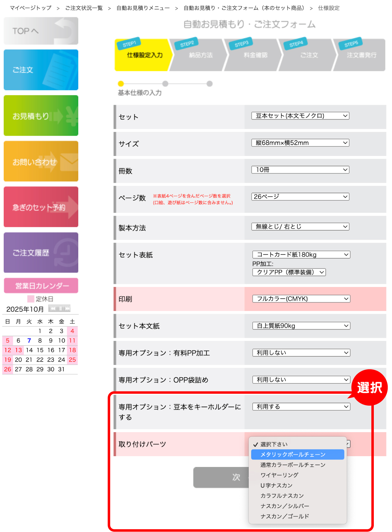
Task: Choose ワイヤーリング option in dropdown list
Action: 279,475
